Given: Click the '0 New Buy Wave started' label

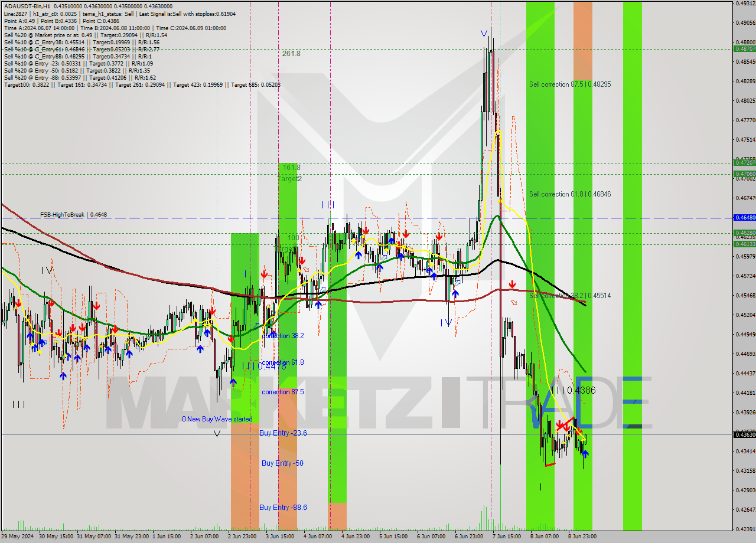Looking at the screenshot, I should pyautogui.click(x=217, y=419).
